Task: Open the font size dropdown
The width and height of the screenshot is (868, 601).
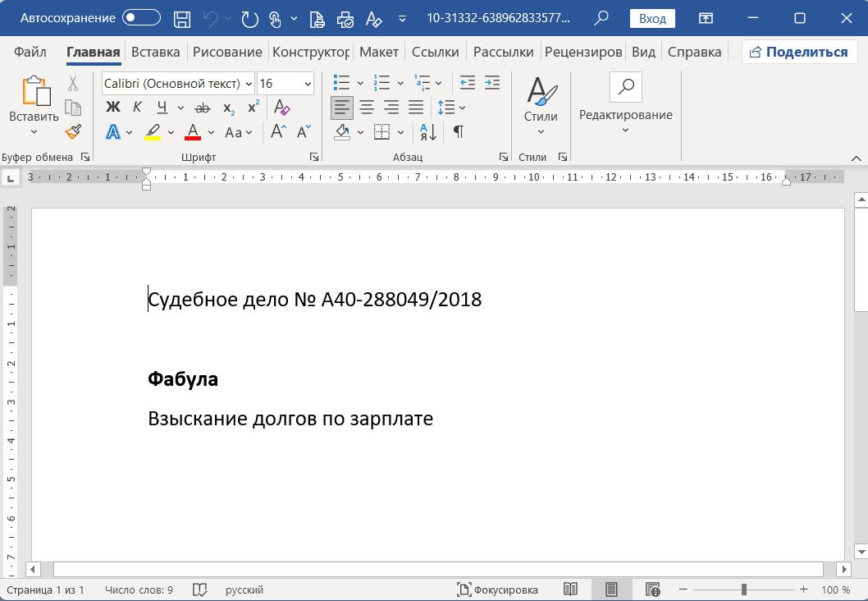Action: (304, 83)
